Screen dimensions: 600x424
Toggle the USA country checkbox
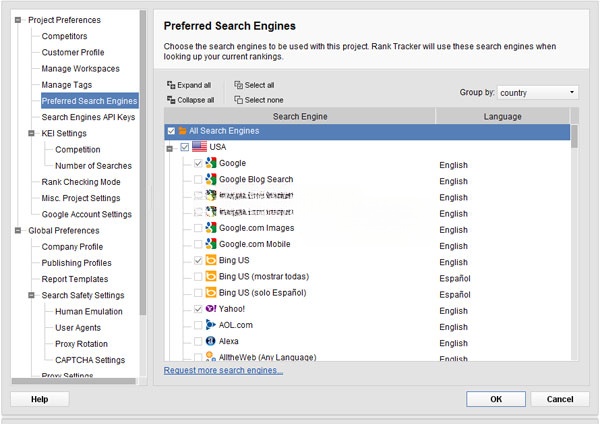click(184, 147)
